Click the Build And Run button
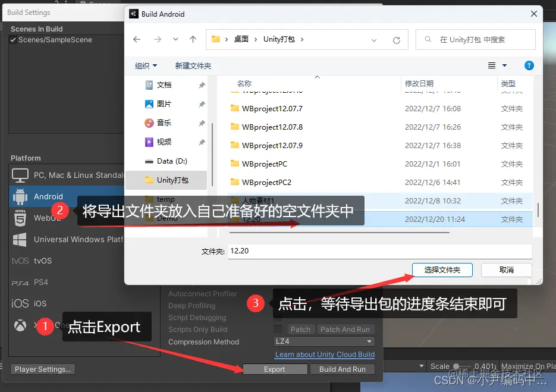This screenshot has height=392, width=556. coord(342,369)
